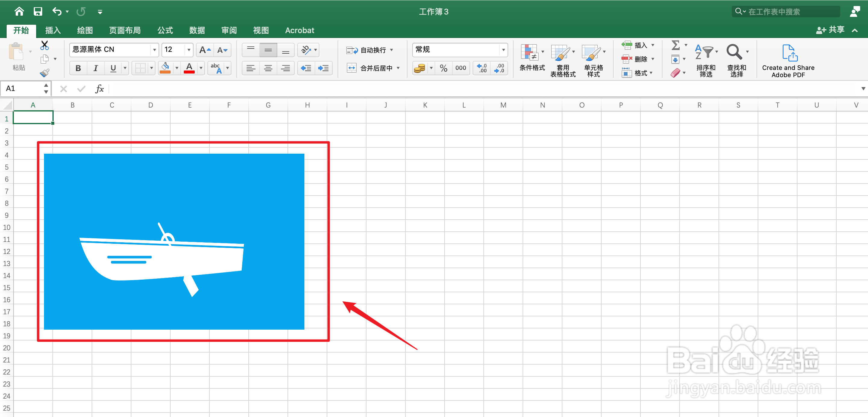Click the increase font size icon
The width and height of the screenshot is (868, 417).
click(x=205, y=50)
